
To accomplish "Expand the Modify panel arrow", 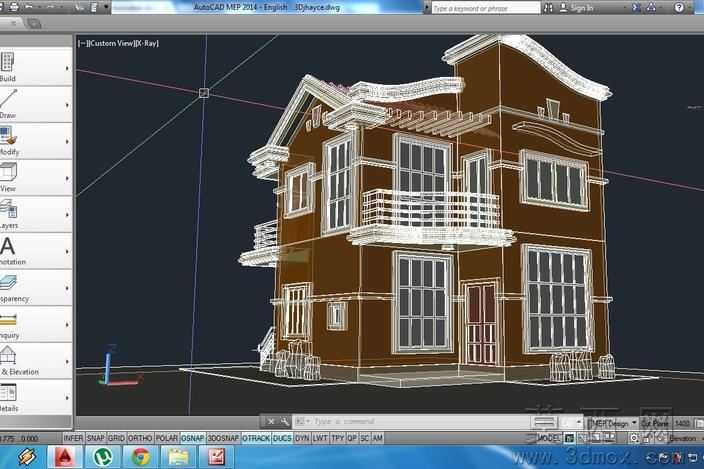I will [67, 142].
